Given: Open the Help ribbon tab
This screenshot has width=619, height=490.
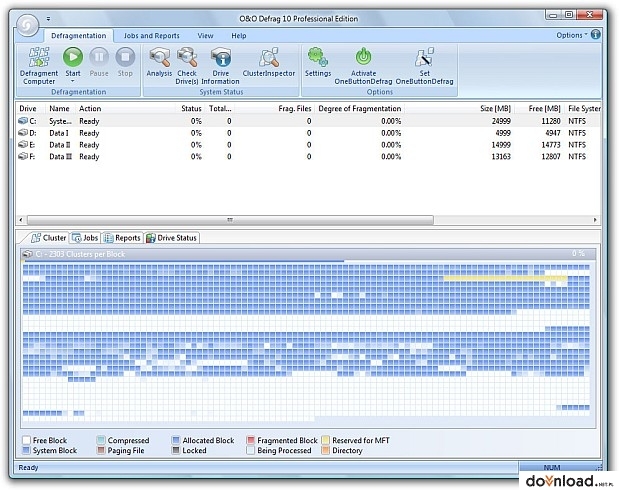Looking at the screenshot, I should pyautogui.click(x=239, y=36).
